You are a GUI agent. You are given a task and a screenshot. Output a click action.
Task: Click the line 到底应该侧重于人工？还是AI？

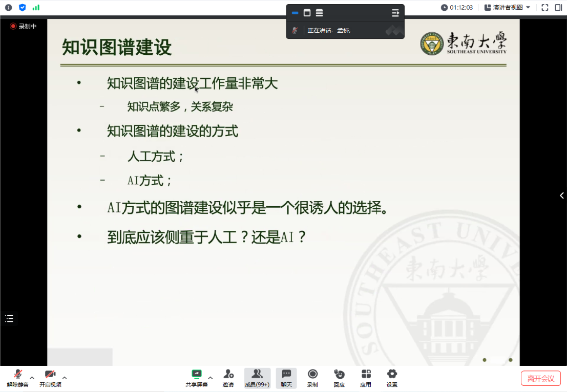206,237
